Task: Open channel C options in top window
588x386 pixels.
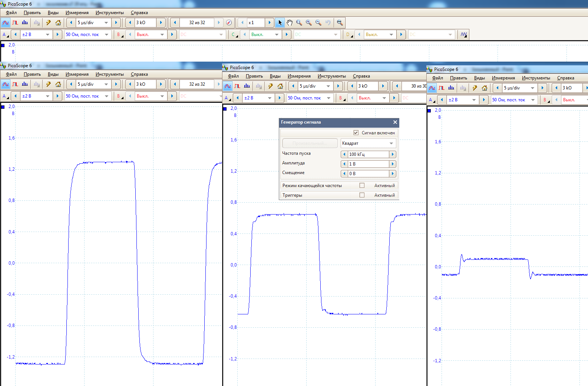Action: [234, 35]
